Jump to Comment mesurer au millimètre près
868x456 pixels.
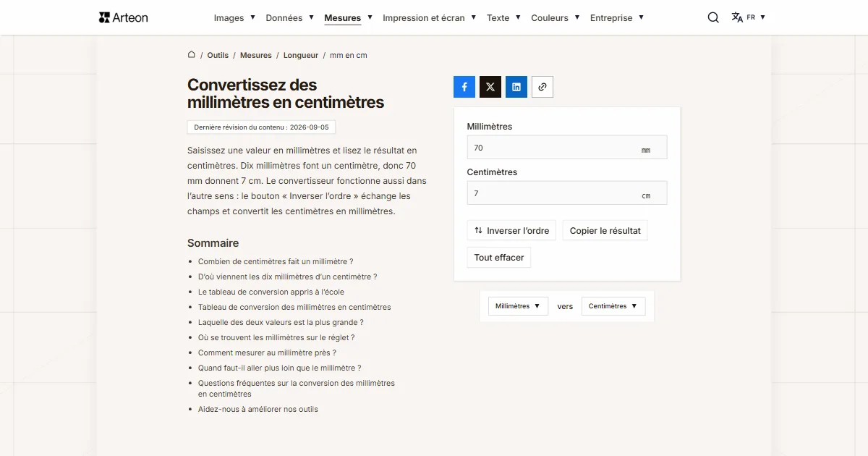click(x=267, y=352)
